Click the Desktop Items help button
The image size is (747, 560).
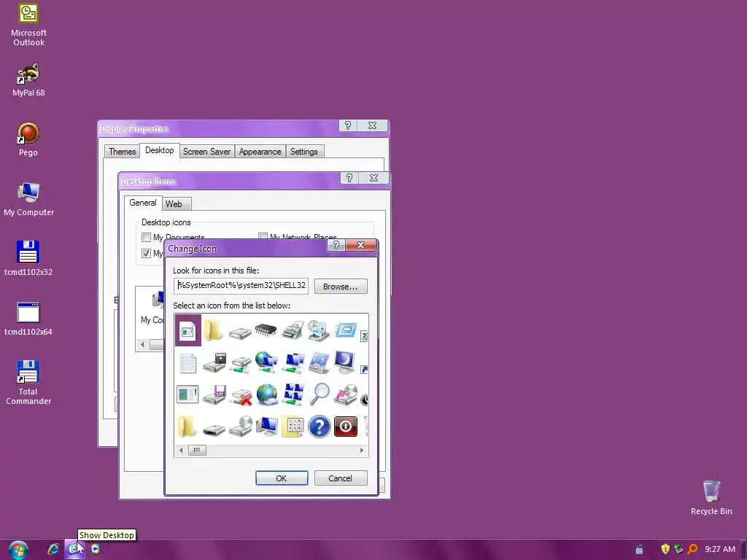[x=349, y=178]
